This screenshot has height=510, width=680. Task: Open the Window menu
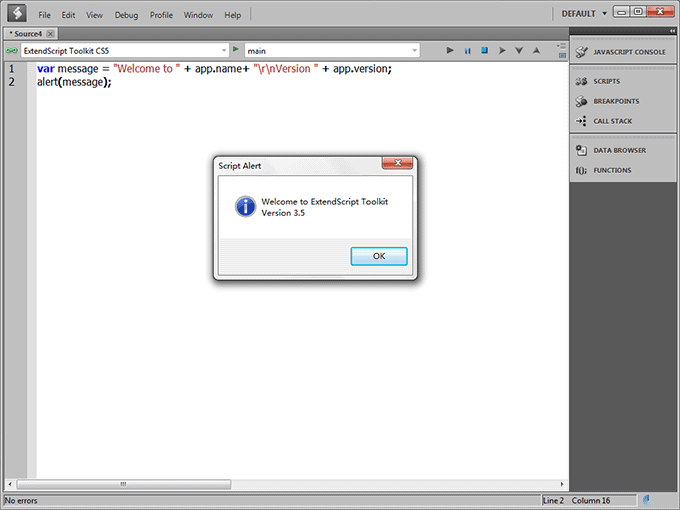(x=198, y=15)
